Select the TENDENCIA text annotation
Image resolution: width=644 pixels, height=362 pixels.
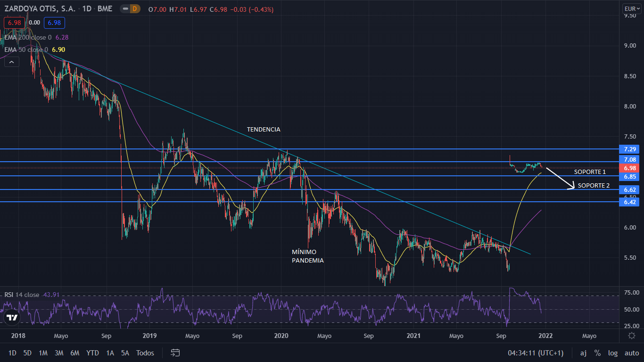264,129
